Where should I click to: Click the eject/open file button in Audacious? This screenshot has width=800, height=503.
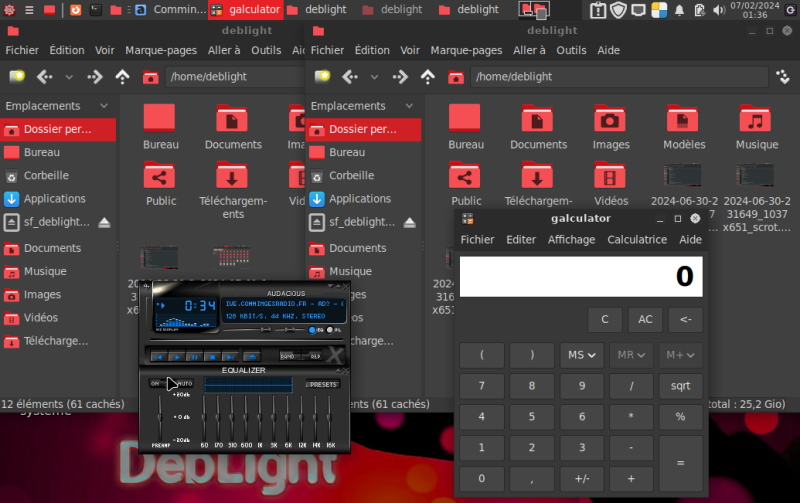(x=251, y=356)
